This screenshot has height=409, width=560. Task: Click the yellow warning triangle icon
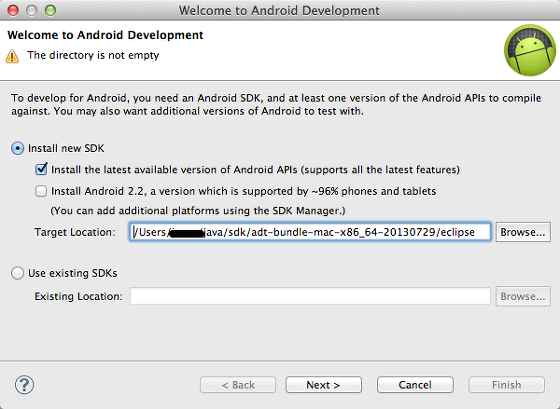point(12,56)
